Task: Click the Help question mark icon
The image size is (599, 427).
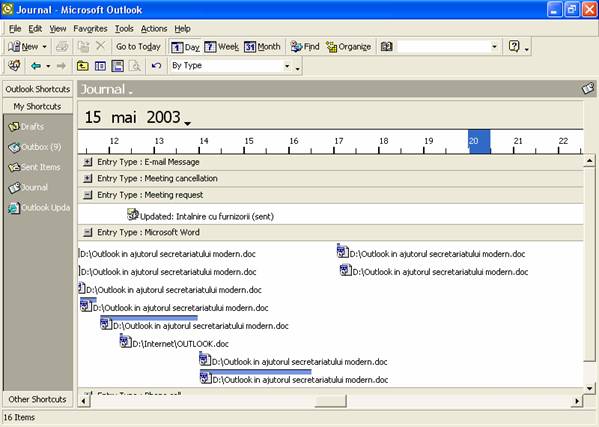Action: tap(514, 47)
